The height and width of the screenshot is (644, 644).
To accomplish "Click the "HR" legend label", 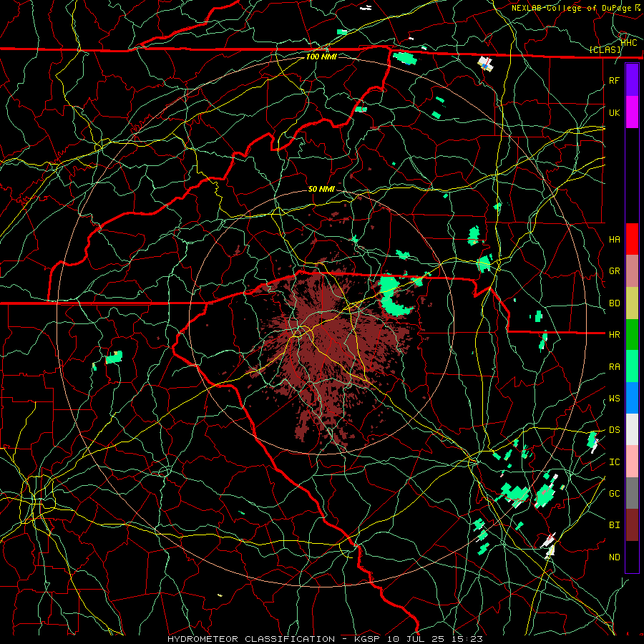I will (614, 335).
